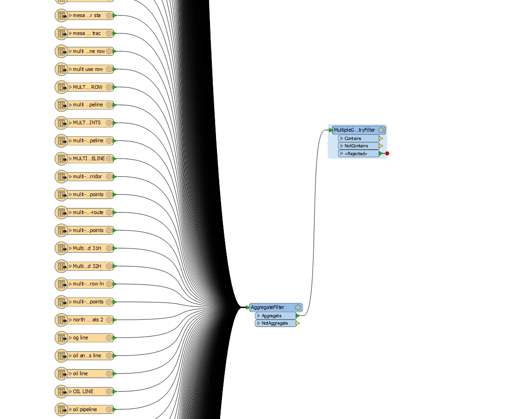Click table icon of 'Multi...d 32H' reader

coord(62,266)
